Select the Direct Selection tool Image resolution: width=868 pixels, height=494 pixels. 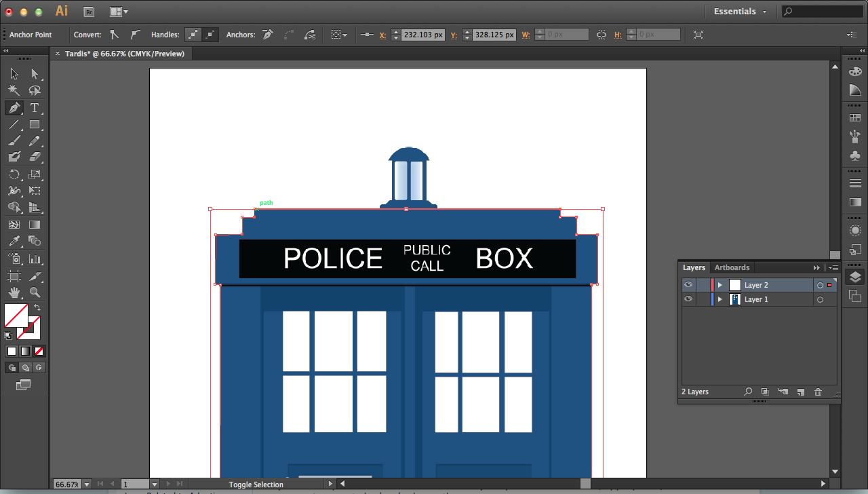tap(35, 74)
